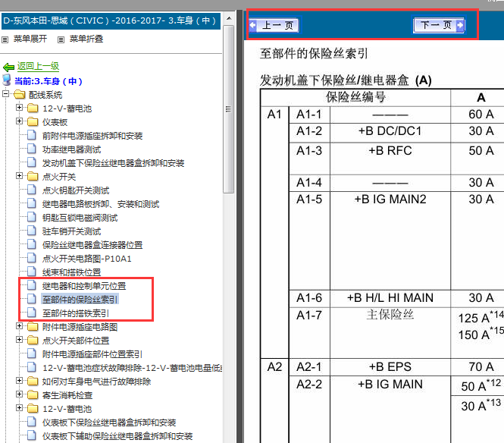This screenshot has width=504, height=443.
Task: Click the folder icon of 附件电源插座电路图
Action: (x=33, y=326)
